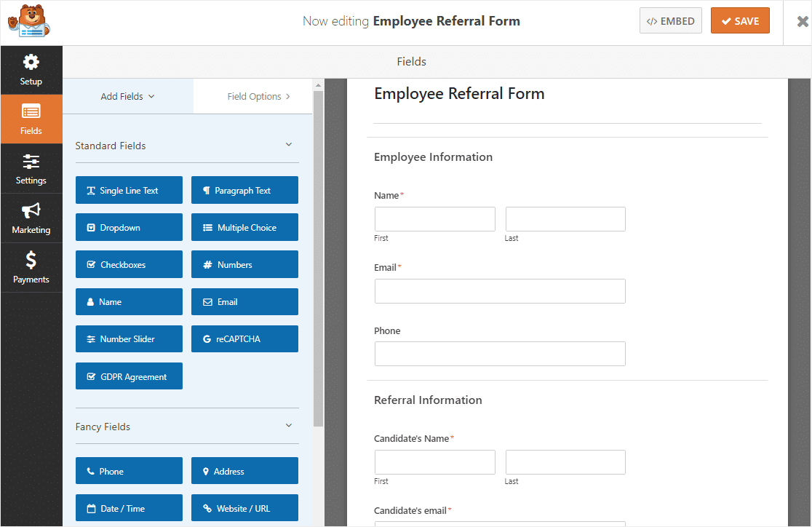
Task: Add a Phone fancy field
Action: pos(129,471)
